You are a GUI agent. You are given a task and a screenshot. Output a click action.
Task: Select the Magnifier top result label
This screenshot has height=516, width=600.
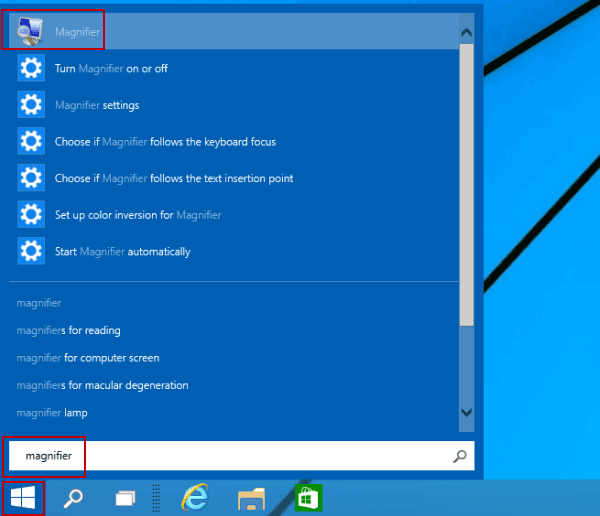[77, 32]
